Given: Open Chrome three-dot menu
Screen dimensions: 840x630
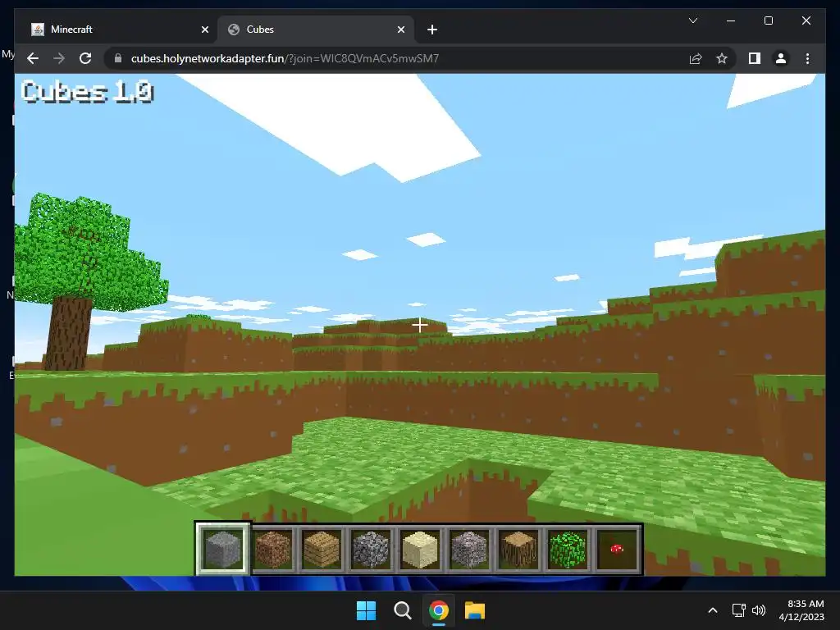Looking at the screenshot, I should 807,58.
